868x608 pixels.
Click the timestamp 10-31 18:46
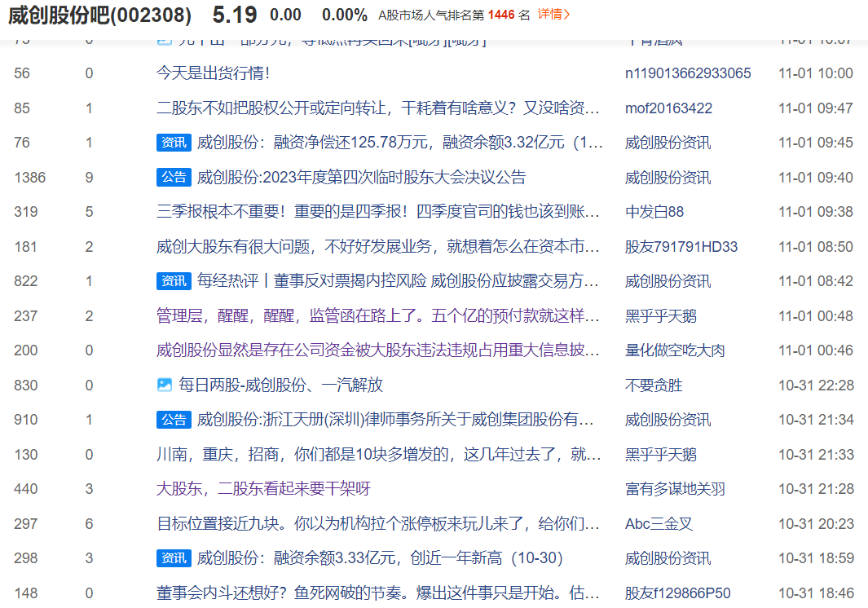[x=817, y=593]
